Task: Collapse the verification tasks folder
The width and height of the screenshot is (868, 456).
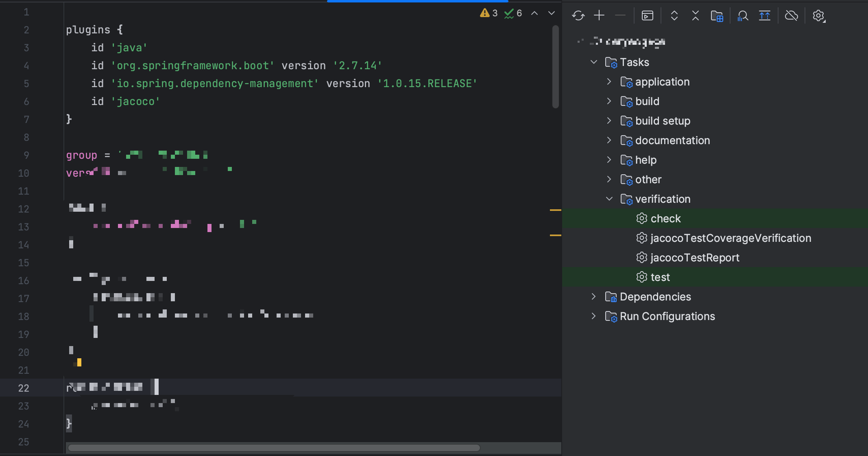Action: point(609,199)
